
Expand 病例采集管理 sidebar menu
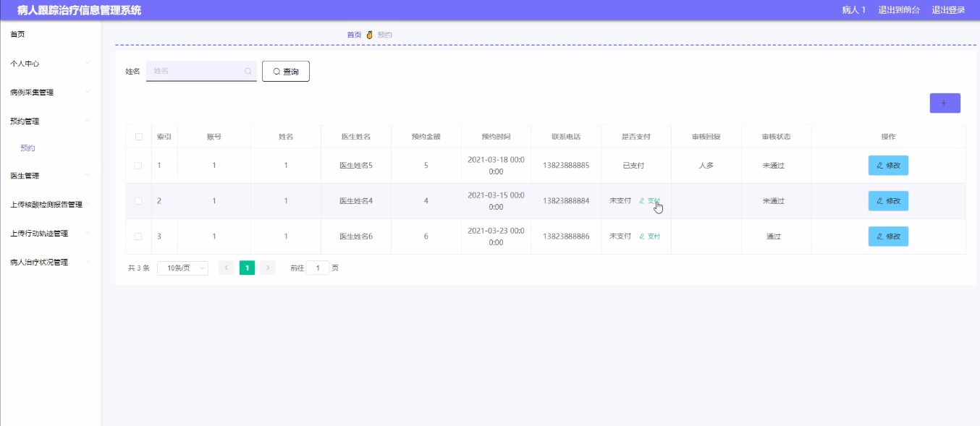click(51, 93)
